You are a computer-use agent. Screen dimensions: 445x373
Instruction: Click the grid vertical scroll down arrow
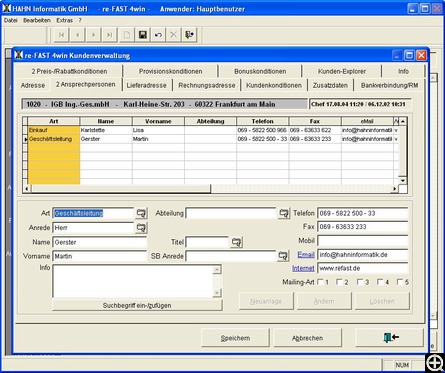pos(403,180)
